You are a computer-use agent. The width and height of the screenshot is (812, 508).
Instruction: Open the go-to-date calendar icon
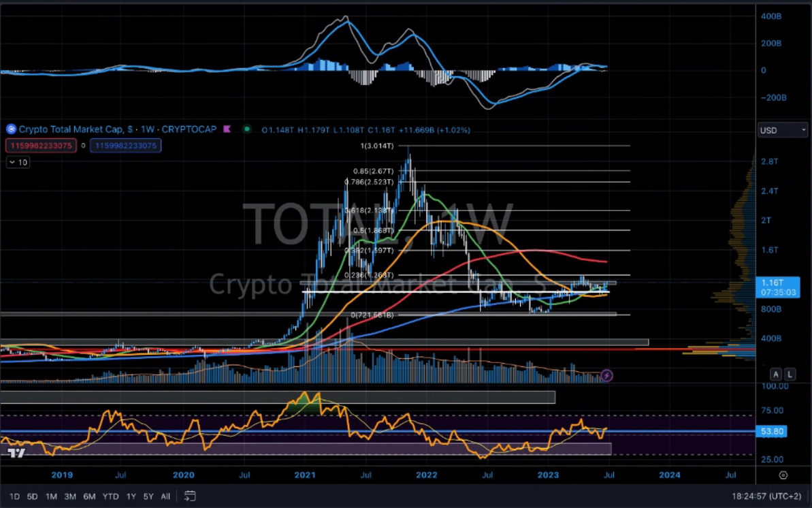click(190, 496)
